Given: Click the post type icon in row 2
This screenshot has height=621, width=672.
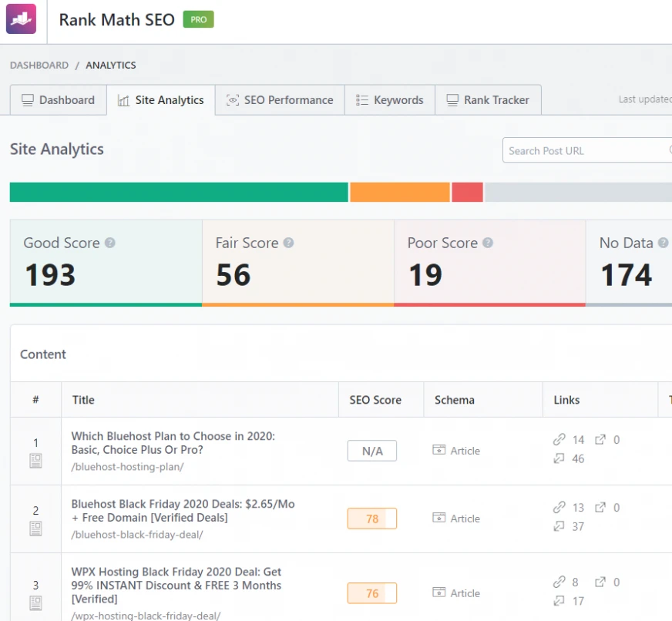Looking at the screenshot, I should [35, 529].
